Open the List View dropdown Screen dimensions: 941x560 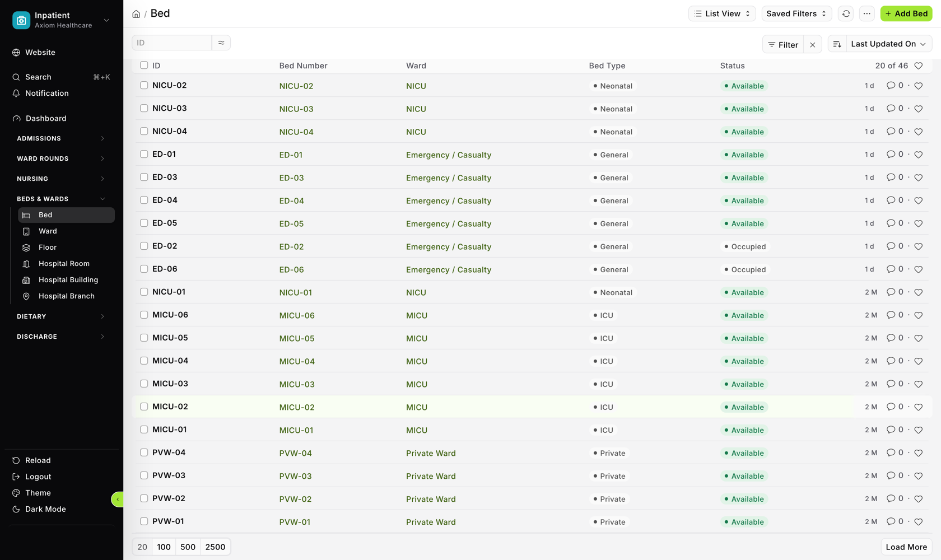721,13
